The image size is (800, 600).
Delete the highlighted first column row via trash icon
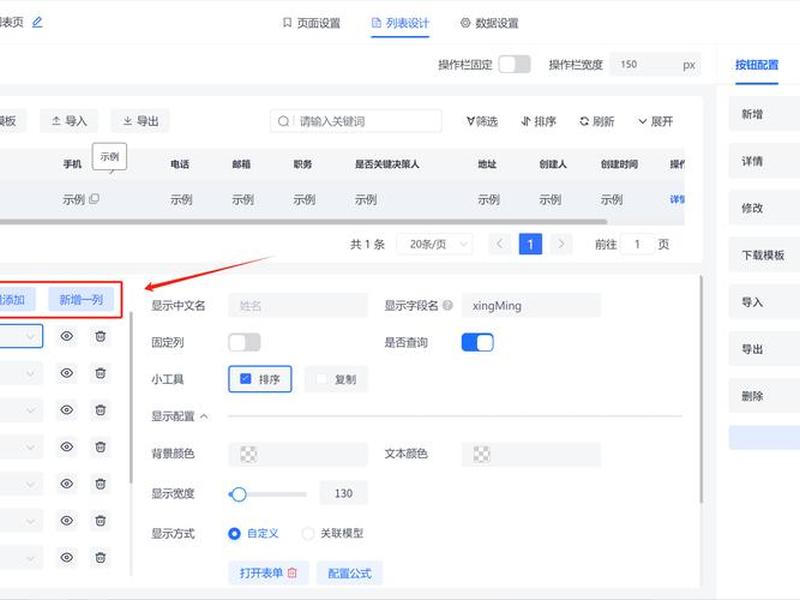tap(101, 336)
